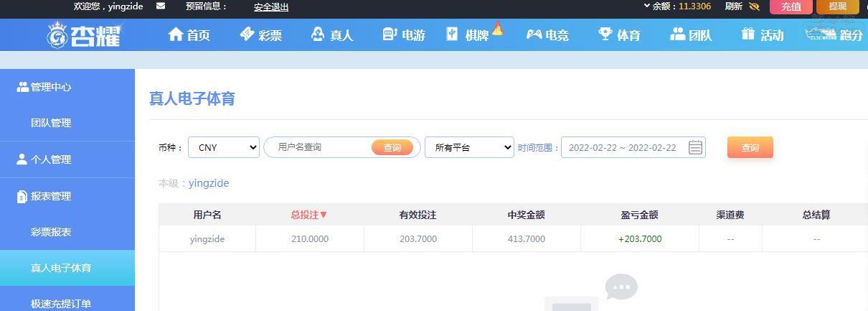
Task: Click the 杏耀 site logo
Action: (85, 34)
